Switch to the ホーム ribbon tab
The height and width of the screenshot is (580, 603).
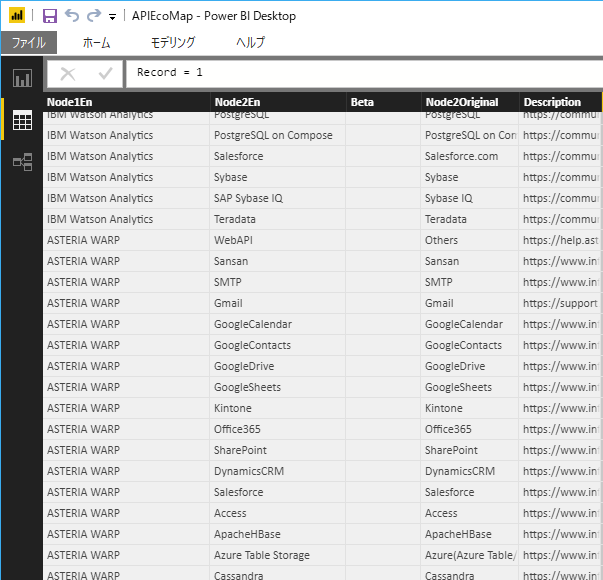click(97, 42)
